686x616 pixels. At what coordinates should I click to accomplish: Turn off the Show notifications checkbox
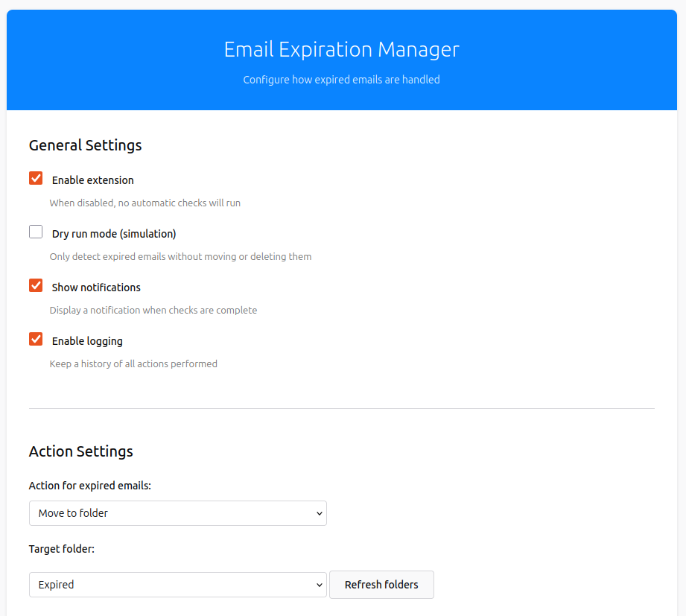[x=36, y=286]
